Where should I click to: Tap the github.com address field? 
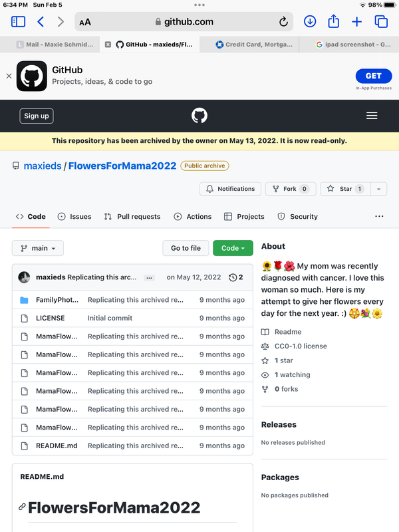point(184,22)
